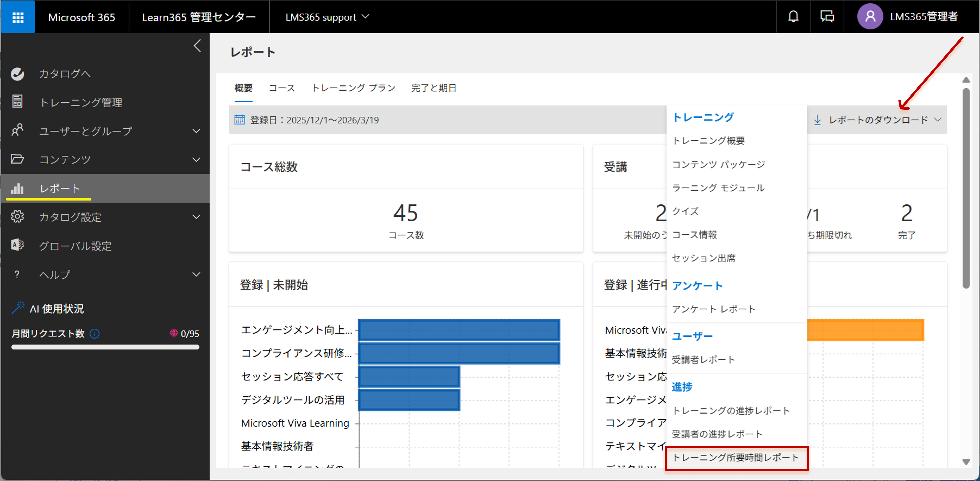Click the LMS365管理者 user name
980x481 pixels.
click(x=924, y=17)
